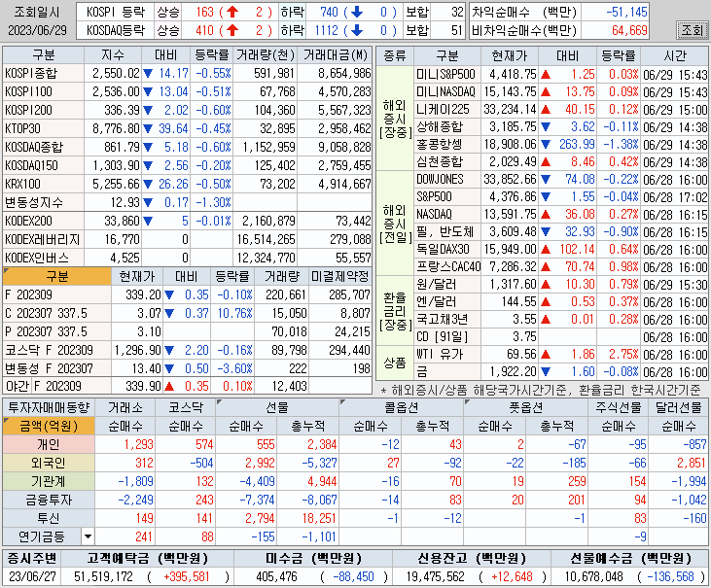Select the KTOP30 row label
711x588 pixels.
(43, 129)
